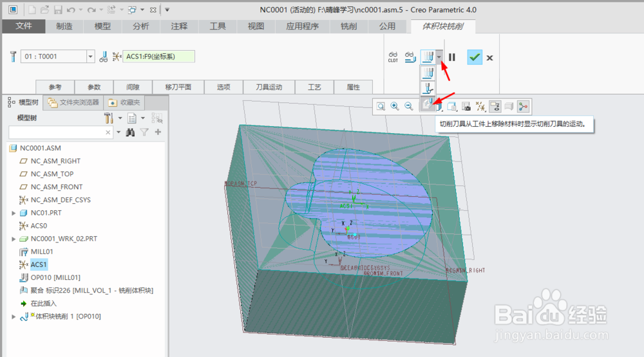Open the 工艺 dashboard panel
Image resolution: width=644 pixels, height=357 pixels.
click(x=314, y=87)
